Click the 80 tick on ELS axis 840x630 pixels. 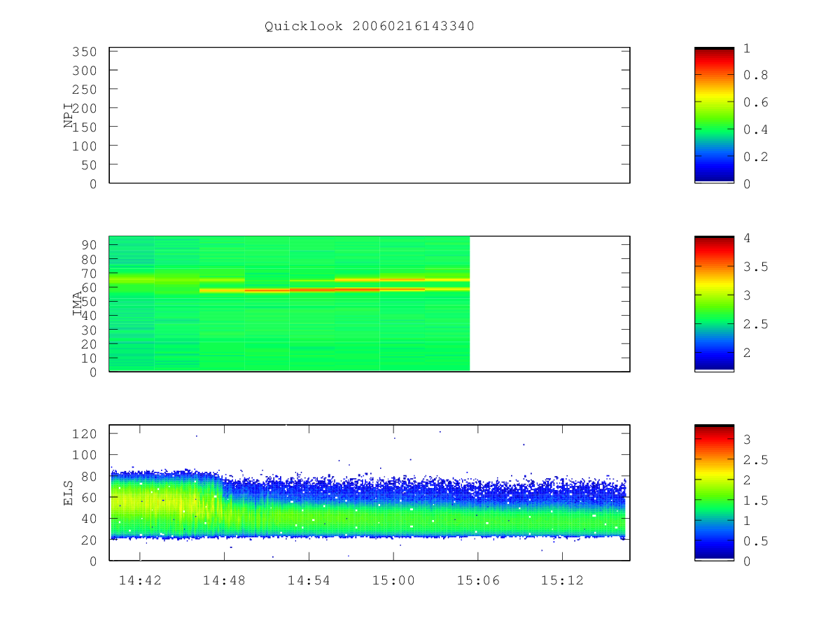[x=90, y=476]
